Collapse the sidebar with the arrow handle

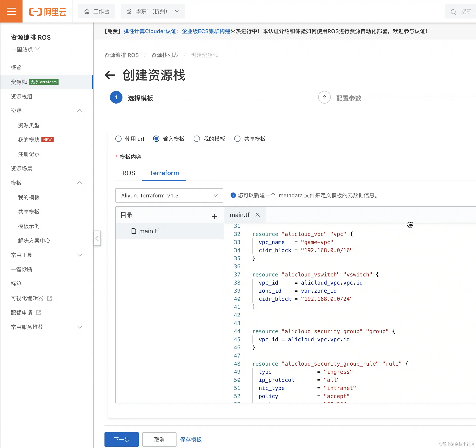point(97,238)
